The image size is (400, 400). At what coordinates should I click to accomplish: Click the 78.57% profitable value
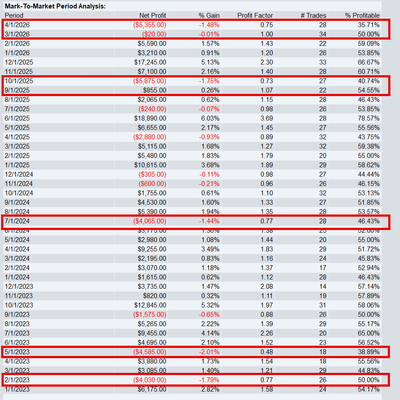[x=368, y=118]
